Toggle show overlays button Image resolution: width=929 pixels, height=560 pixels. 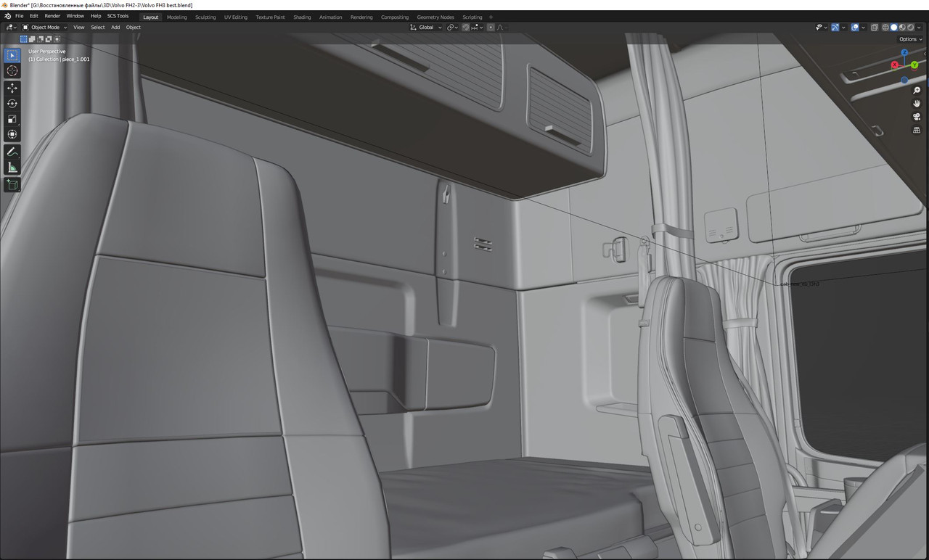coord(855,28)
